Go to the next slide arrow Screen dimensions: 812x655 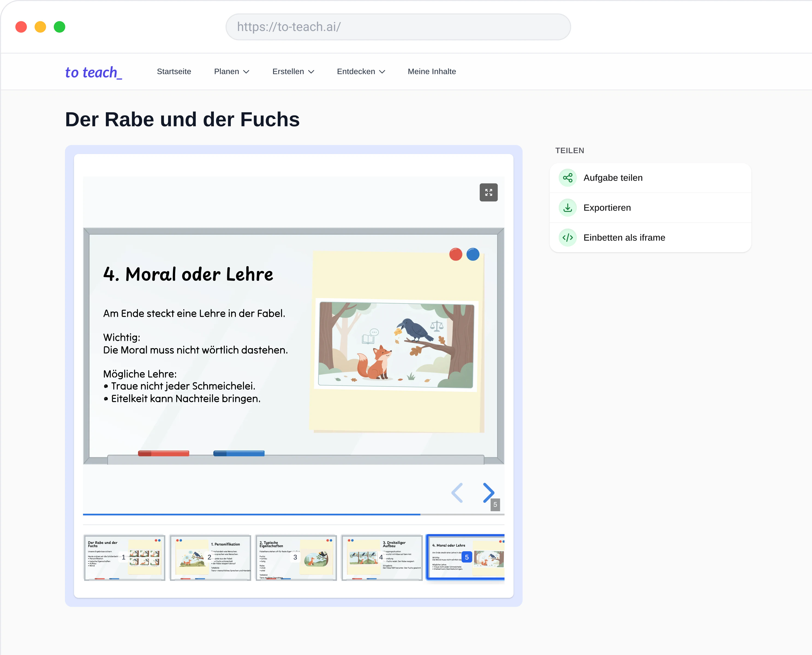[x=488, y=492]
